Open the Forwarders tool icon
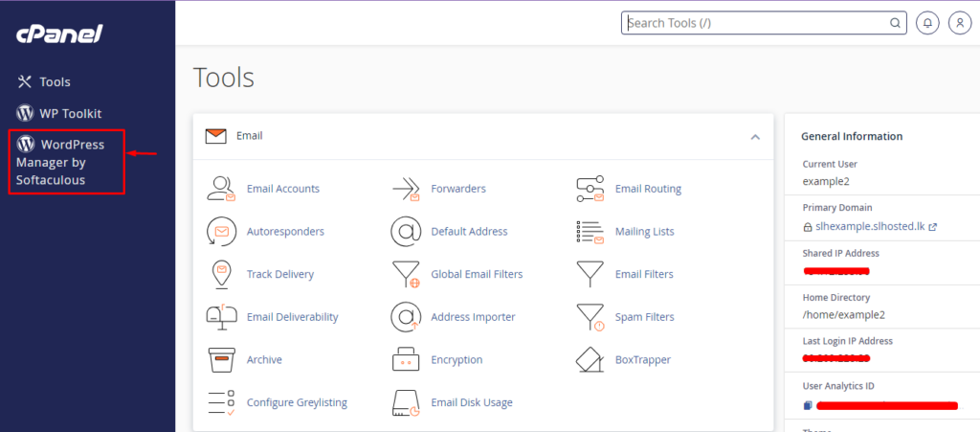This screenshot has width=980, height=432. tap(406, 189)
